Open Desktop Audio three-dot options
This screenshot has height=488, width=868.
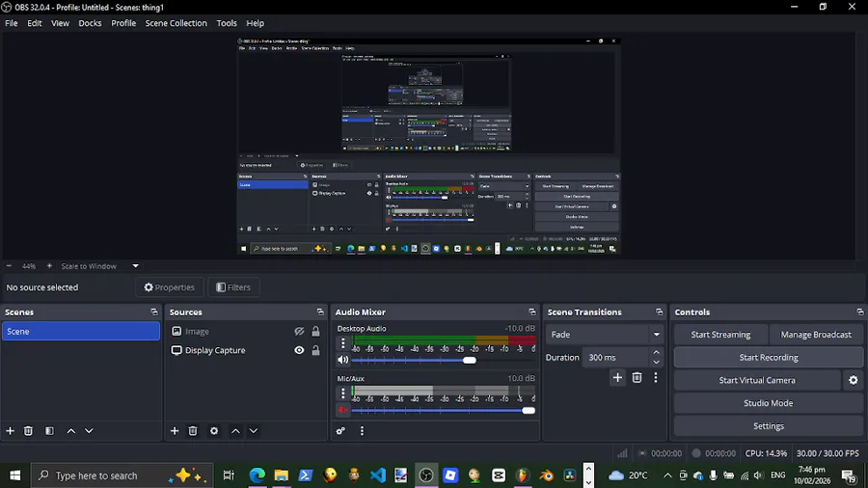point(342,343)
